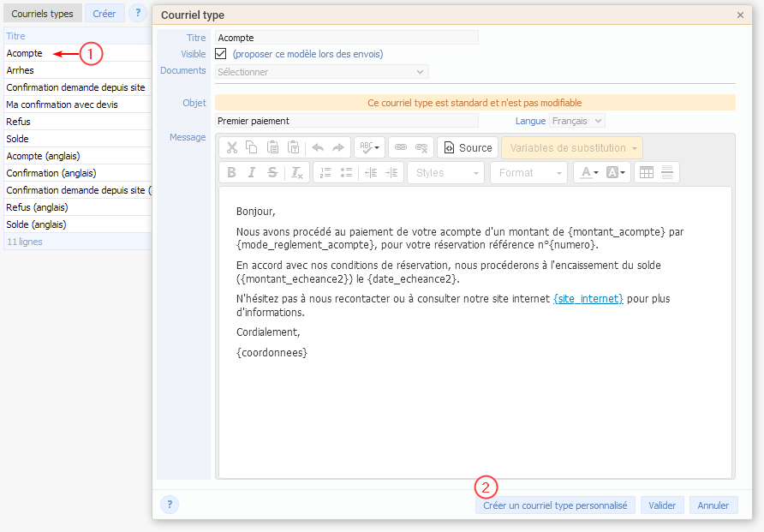This screenshot has height=532, width=764.
Task: Expand Variables de substitution dropdown
Action: [571, 147]
